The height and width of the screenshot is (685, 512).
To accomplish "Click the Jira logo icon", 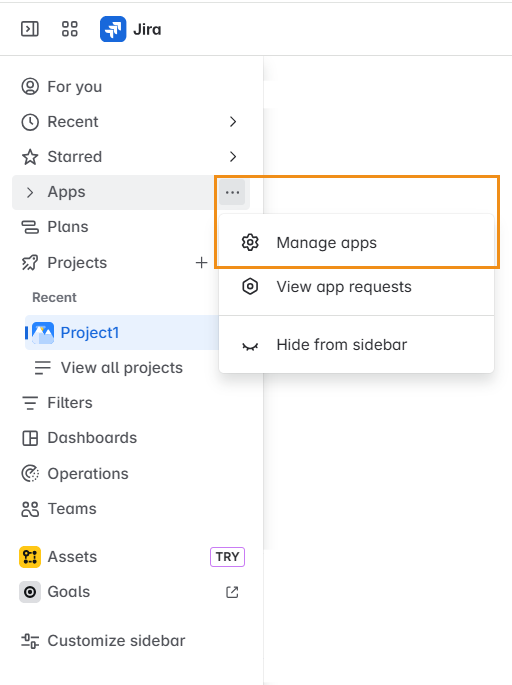I will 113,29.
